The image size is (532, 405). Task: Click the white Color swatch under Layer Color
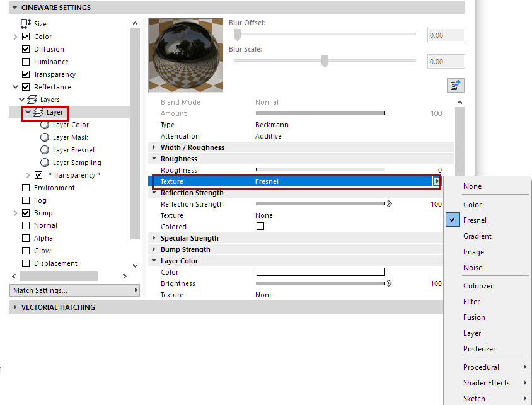(x=320, y=271)
